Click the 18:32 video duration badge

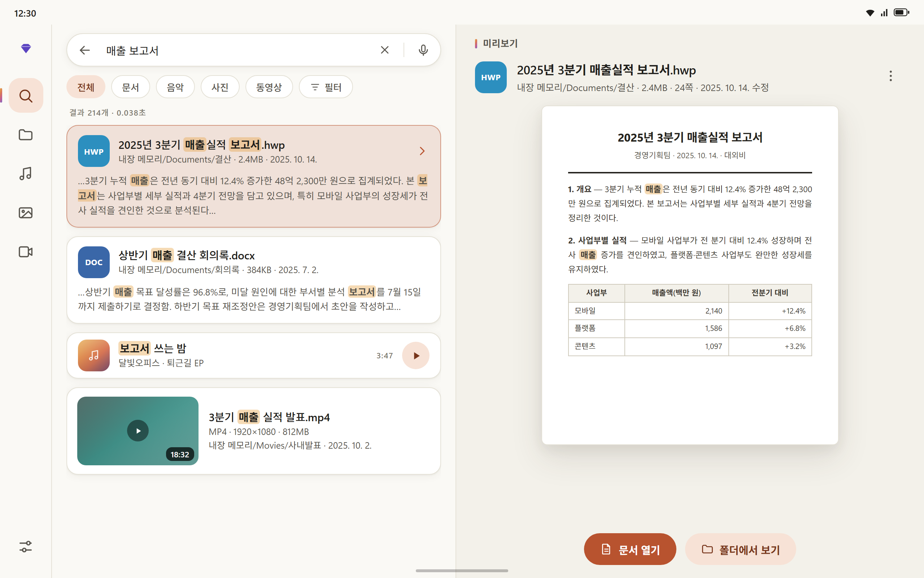coord(180,454)
